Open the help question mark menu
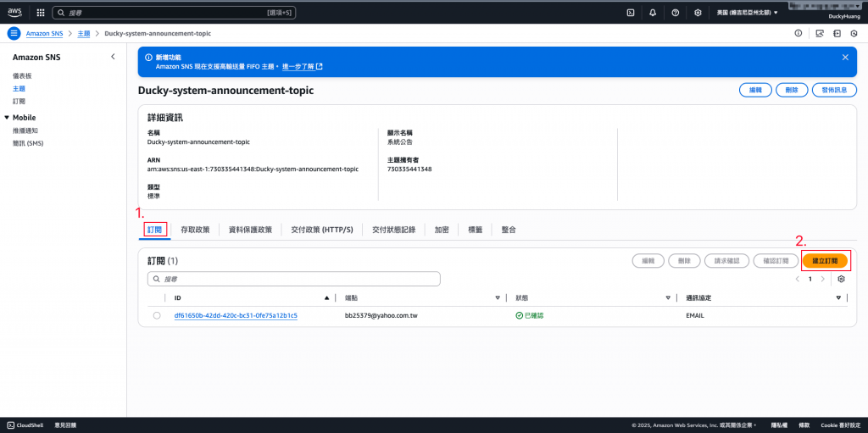Image resolution: width=868 pixels, height=433 pixels. 676,12
